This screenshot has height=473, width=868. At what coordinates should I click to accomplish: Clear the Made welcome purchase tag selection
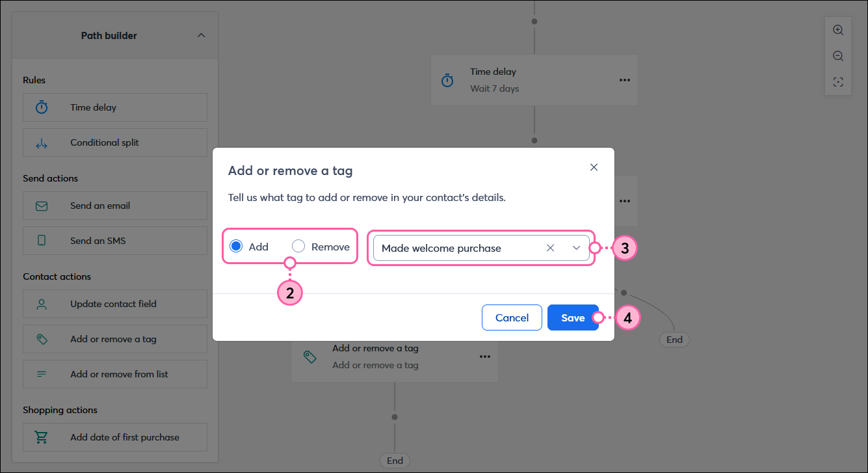pos(550,248)
